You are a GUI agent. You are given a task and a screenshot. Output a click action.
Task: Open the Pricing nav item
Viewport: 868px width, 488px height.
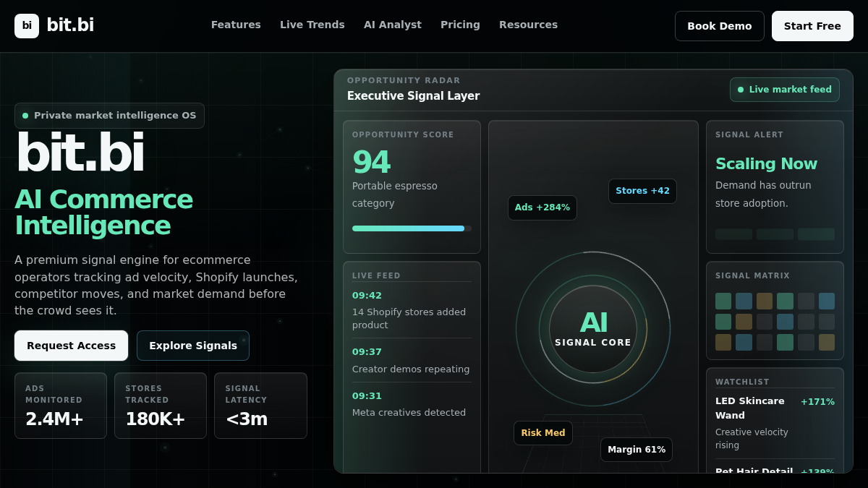point(460,25)
